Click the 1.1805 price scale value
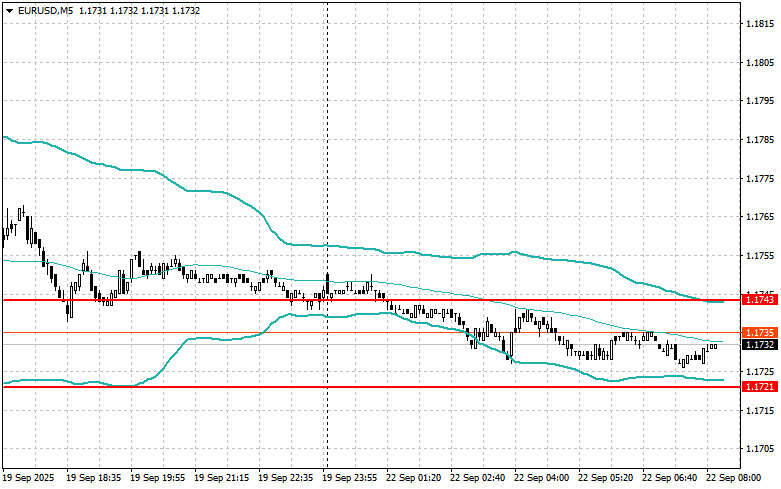 (x=760, y=63)
